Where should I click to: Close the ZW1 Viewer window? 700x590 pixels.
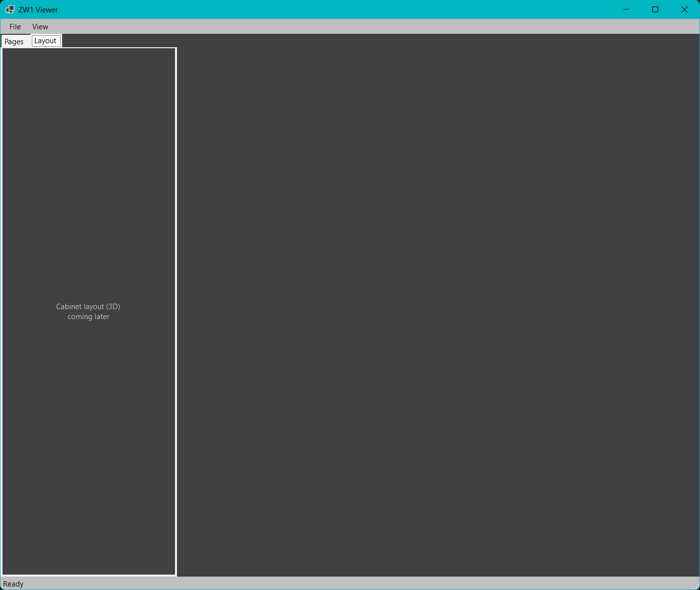685,9
